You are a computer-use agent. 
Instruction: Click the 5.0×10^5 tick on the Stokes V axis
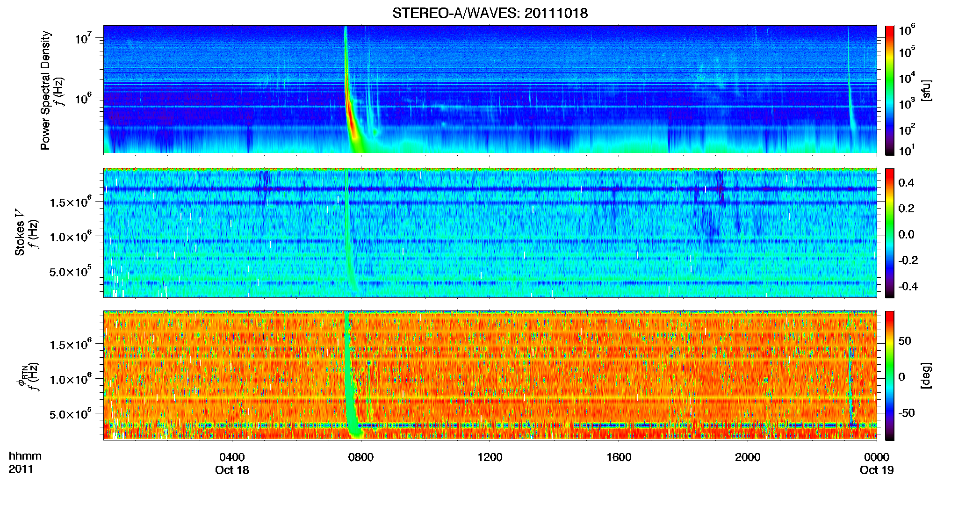click(x=70, y=271)
